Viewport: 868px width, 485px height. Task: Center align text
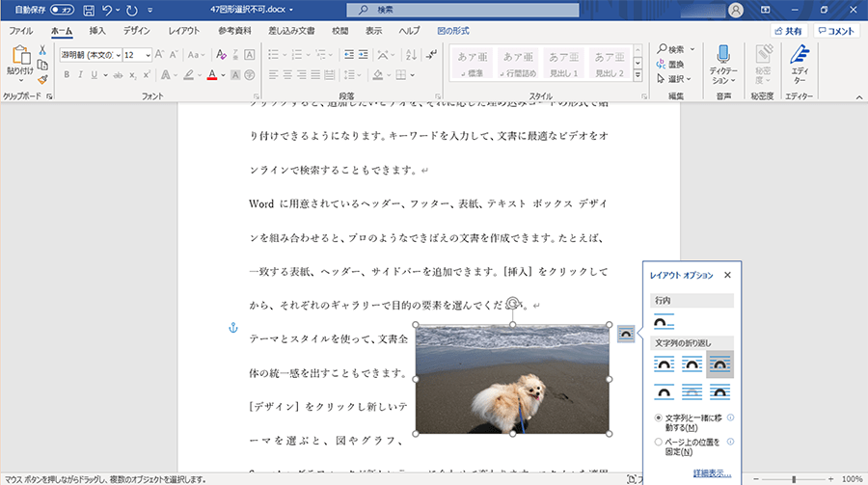pos(287,75)
